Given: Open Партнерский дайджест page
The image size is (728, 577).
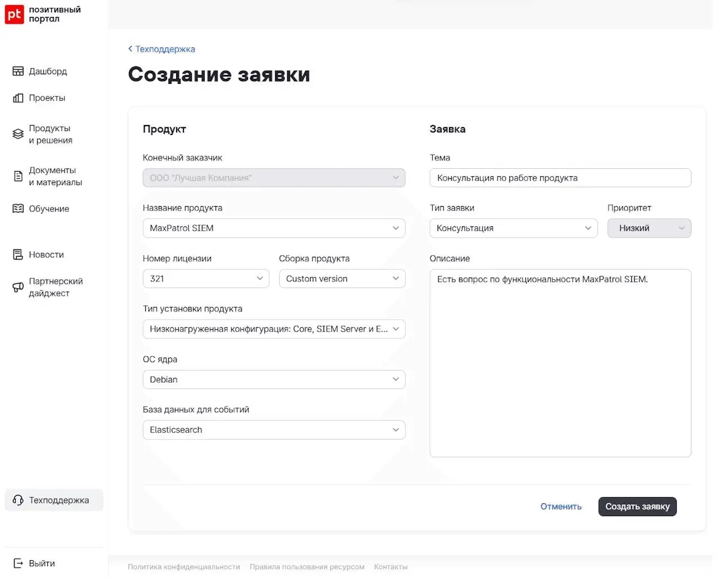Looking at the screenshot, I should (56, 287).
